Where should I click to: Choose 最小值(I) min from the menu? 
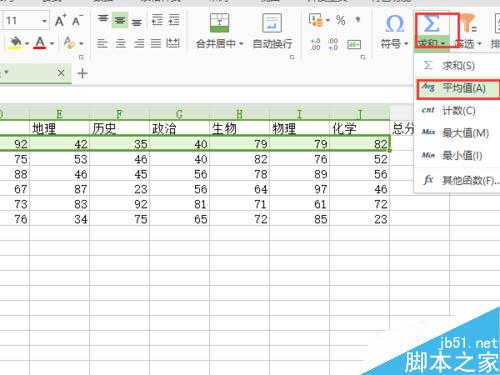click(x=457, y=155)
